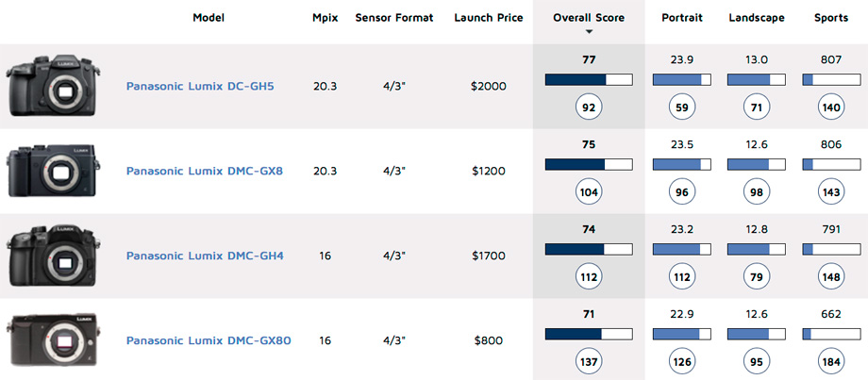Click the Panasonic Lumix DC-GH5 camera thumbnail
This screenshot has height=380, width=868.
click(54, 86)
